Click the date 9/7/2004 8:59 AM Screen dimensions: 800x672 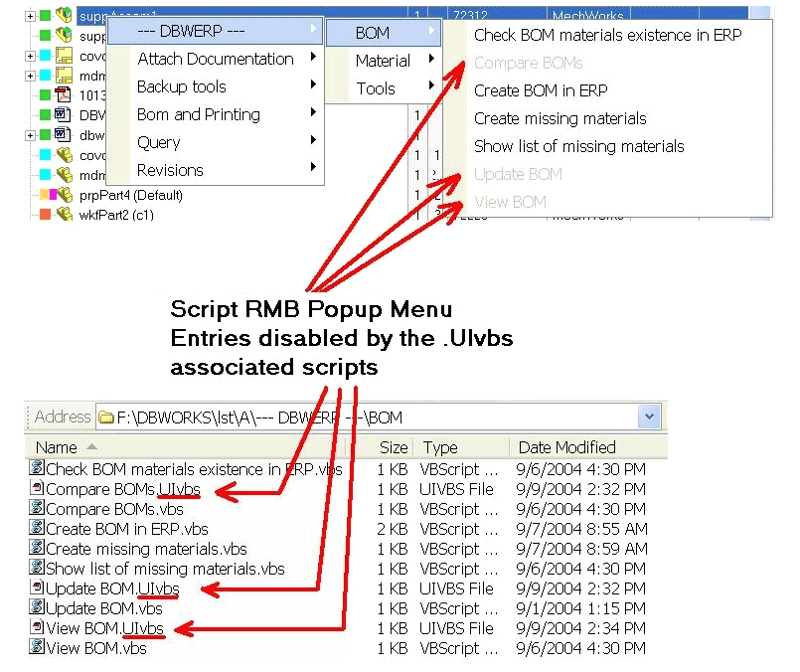(581, 549)
